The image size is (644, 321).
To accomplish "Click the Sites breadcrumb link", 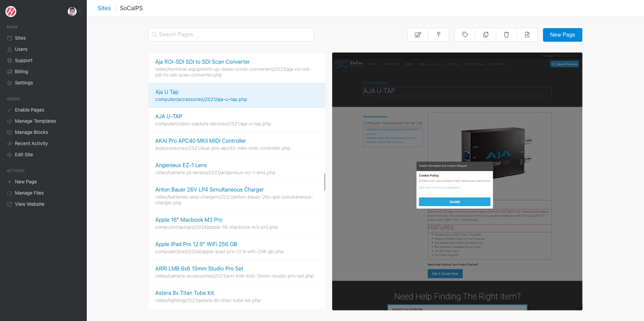I will [104, 8].
